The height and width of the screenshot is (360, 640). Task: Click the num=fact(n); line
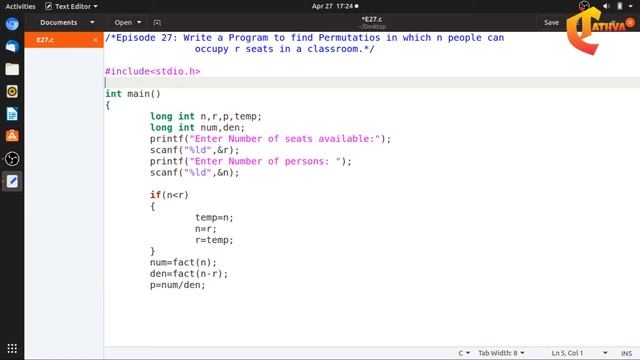point(183,262)
